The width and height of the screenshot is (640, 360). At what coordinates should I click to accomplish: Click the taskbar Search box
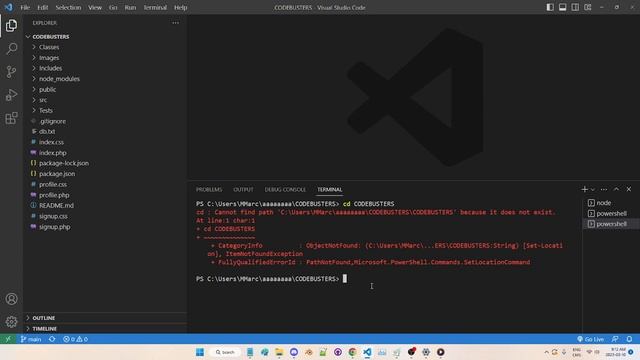[x=224, y=352]
